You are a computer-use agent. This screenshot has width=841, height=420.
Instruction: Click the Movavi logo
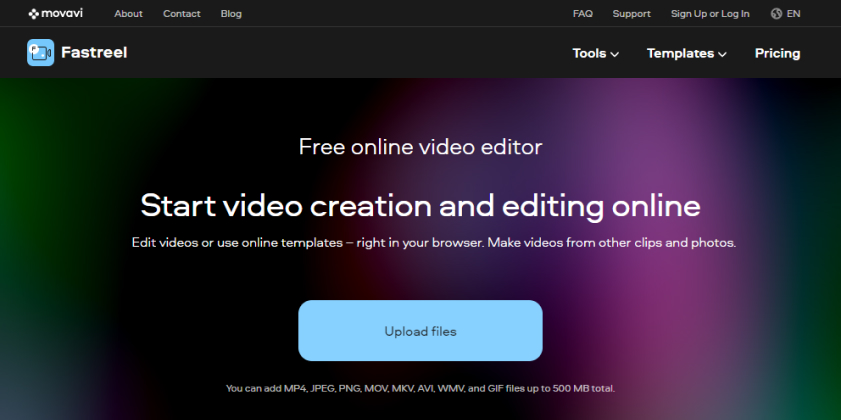(56, 13)
